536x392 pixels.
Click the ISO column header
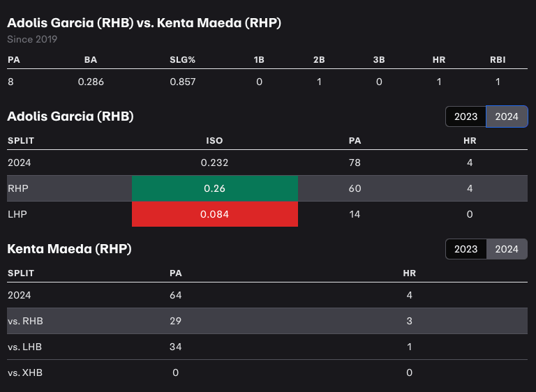[214, 140]
